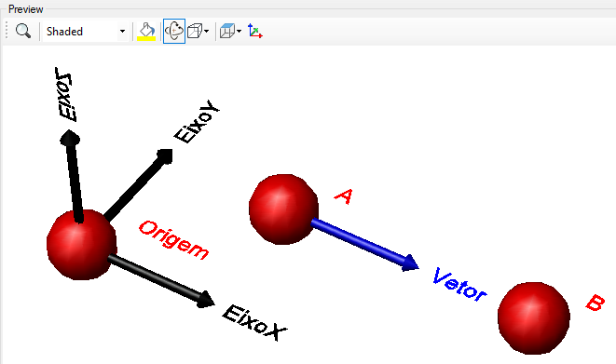Click the blue-top cube view icon

(227, 31)
